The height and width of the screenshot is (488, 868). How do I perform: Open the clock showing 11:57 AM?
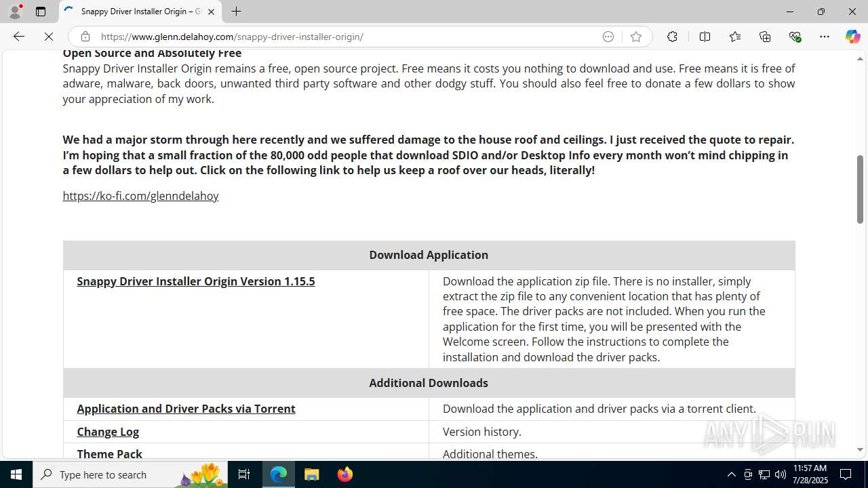pos(810,474)
